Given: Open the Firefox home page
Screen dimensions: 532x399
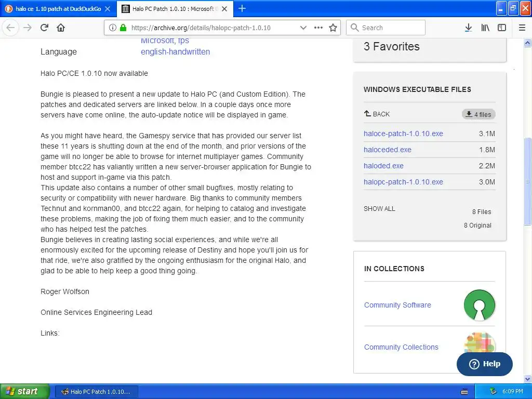Looking at the screenshot, I should pyautogui.click(x=61, y=28).
